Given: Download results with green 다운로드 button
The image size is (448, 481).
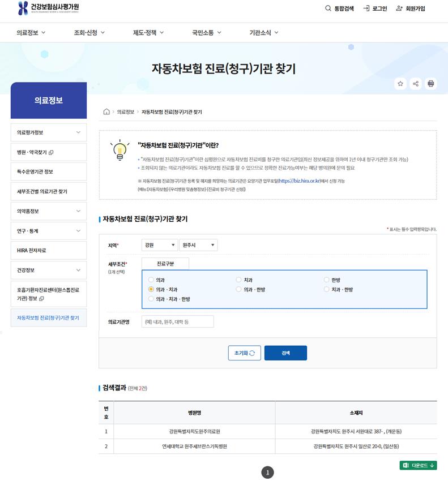Looking at the screenshot, I should (419, 465).
